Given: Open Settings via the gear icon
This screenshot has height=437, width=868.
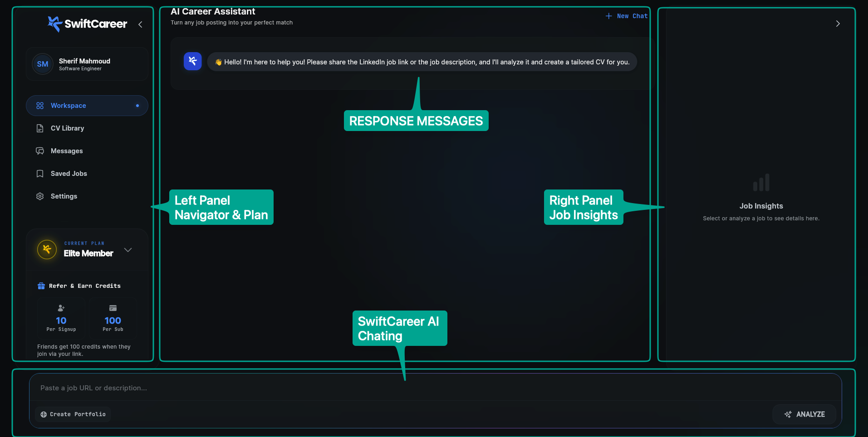Looking at the screenshot, I should (x=39, y=196).
